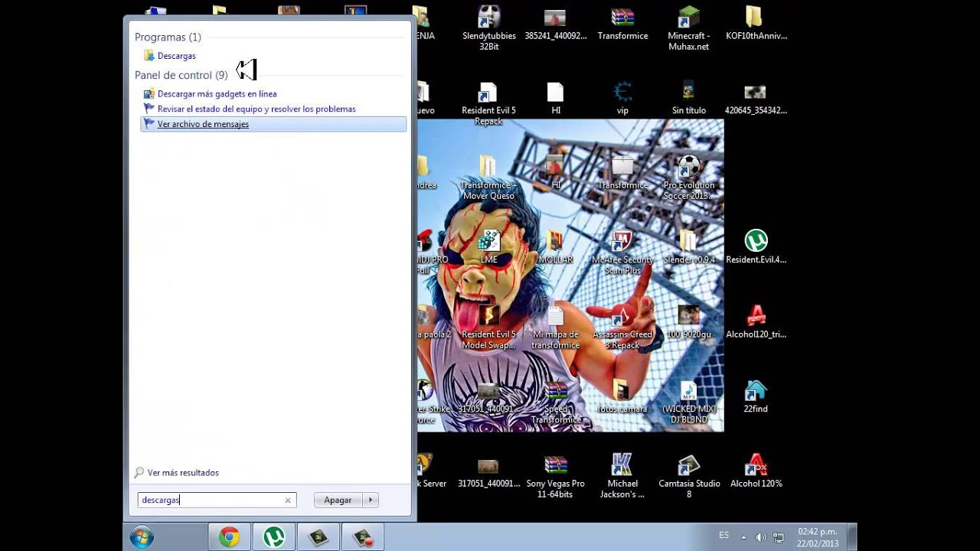Open the Camtasia Recorder taskbar icon
Viewport: 980px width, 551px height.
pyautogui.click(x=362, y=537)
